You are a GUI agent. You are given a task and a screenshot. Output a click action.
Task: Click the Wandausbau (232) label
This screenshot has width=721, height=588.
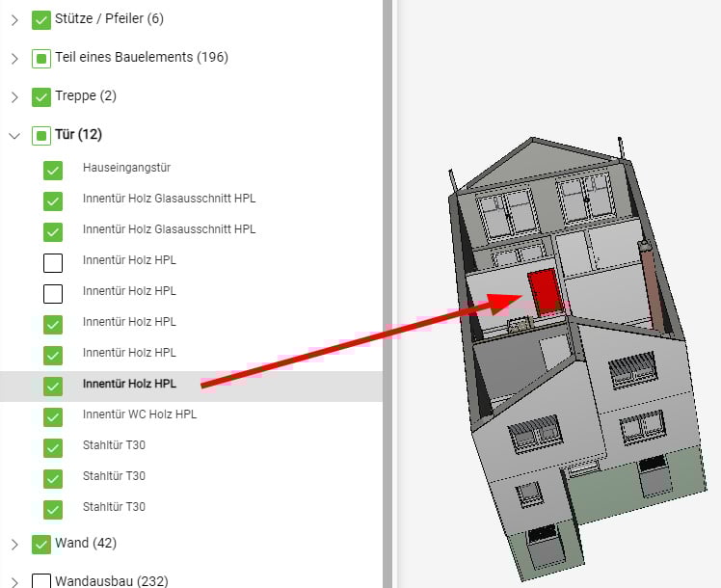[111, 581]
